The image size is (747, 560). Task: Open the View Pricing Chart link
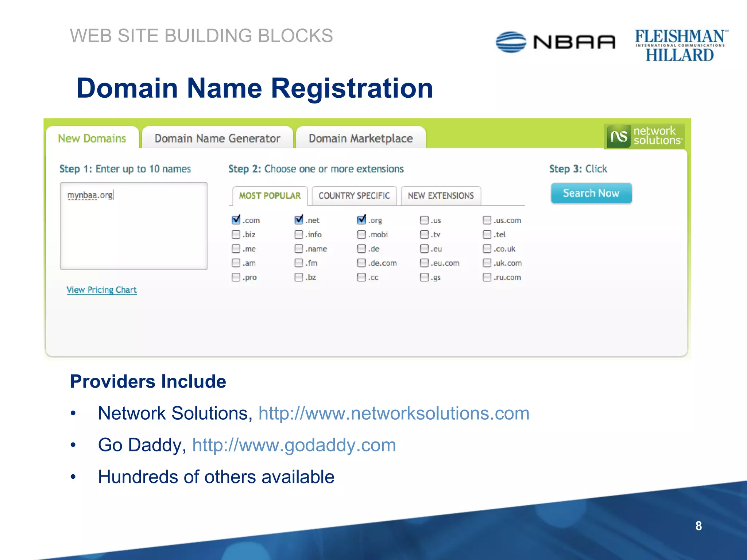[x=101, y=290]
